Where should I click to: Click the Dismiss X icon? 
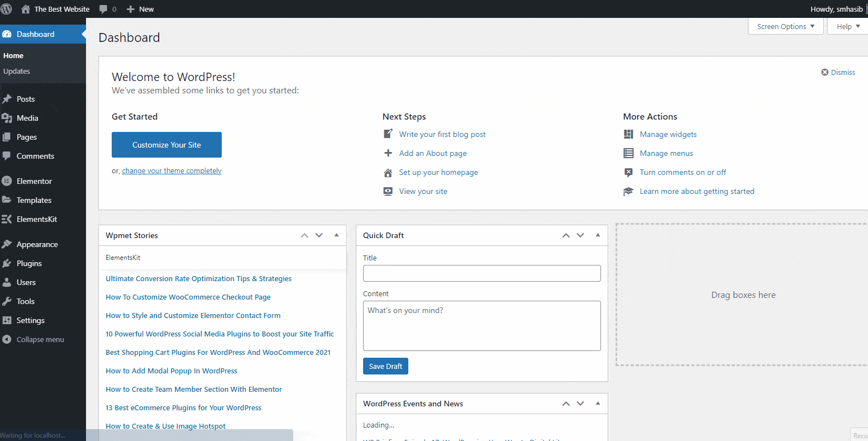[x=824, y=72]
